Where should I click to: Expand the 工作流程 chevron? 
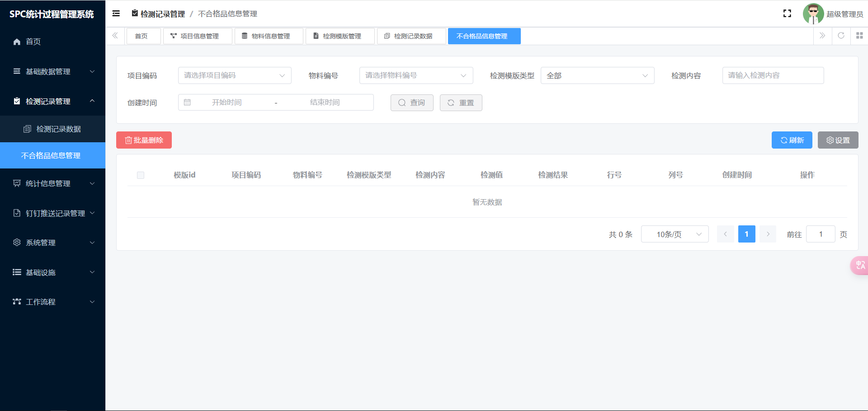(x=92, y=302)
